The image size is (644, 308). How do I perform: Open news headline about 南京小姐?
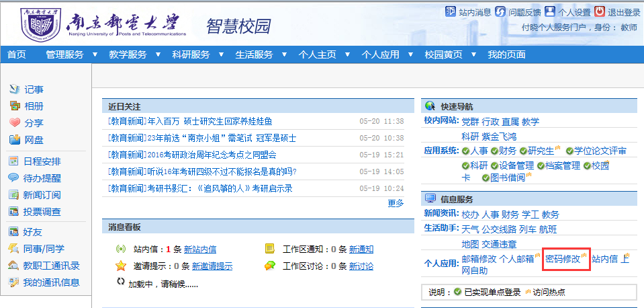(x=201, y=138)
